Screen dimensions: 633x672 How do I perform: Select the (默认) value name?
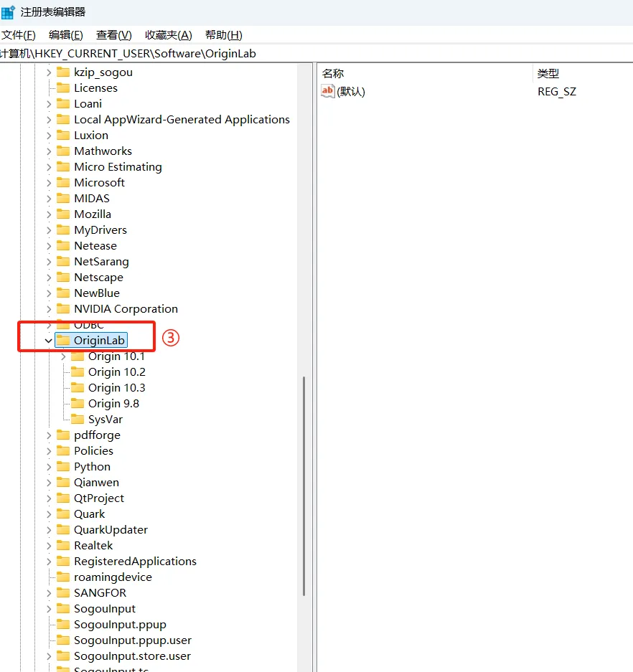tap(351, 92)
